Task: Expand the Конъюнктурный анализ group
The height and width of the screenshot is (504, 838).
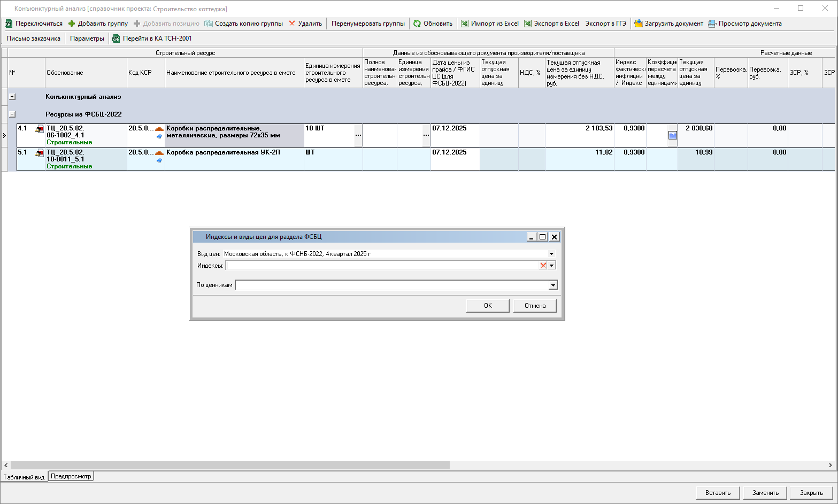Action: [12, 97]
